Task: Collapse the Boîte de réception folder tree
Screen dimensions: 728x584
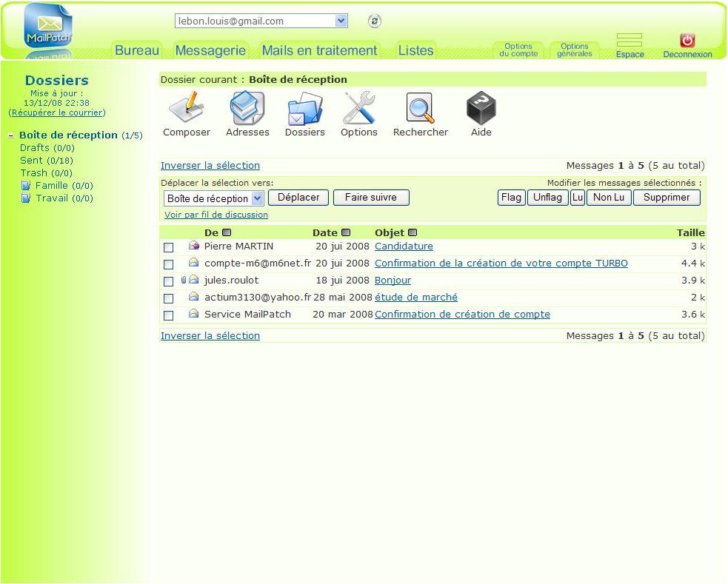Action: point(12,135)
